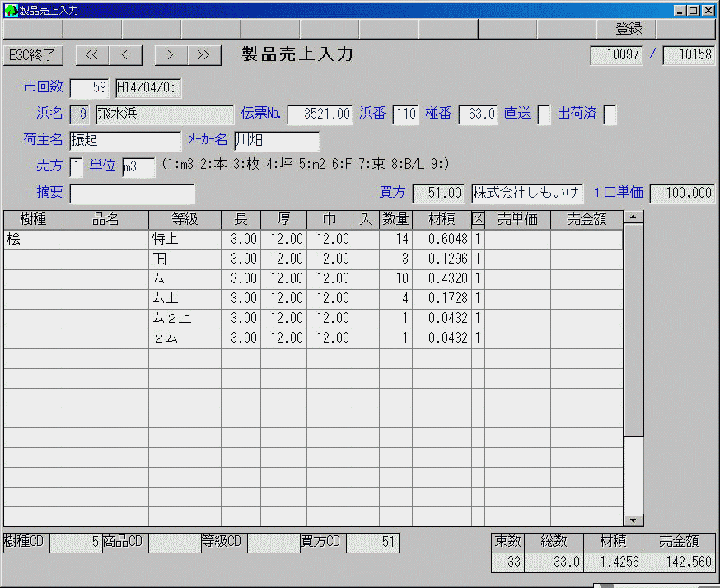Image resolution: width=720 pixels, height=588 pixels.
Task: Click the 束数 total value 33
Action: point(507,562)
